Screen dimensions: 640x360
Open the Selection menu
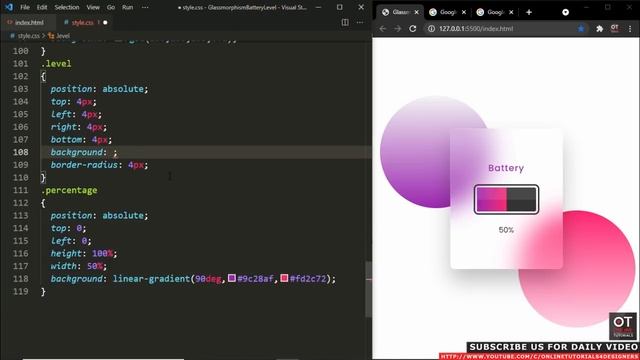tap(67, 7)
